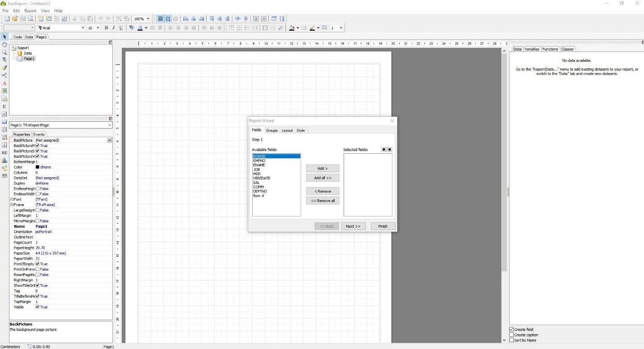The image size is (644, 349).
Task: Select the Insert band tool
Action: [x=5, y=75]
